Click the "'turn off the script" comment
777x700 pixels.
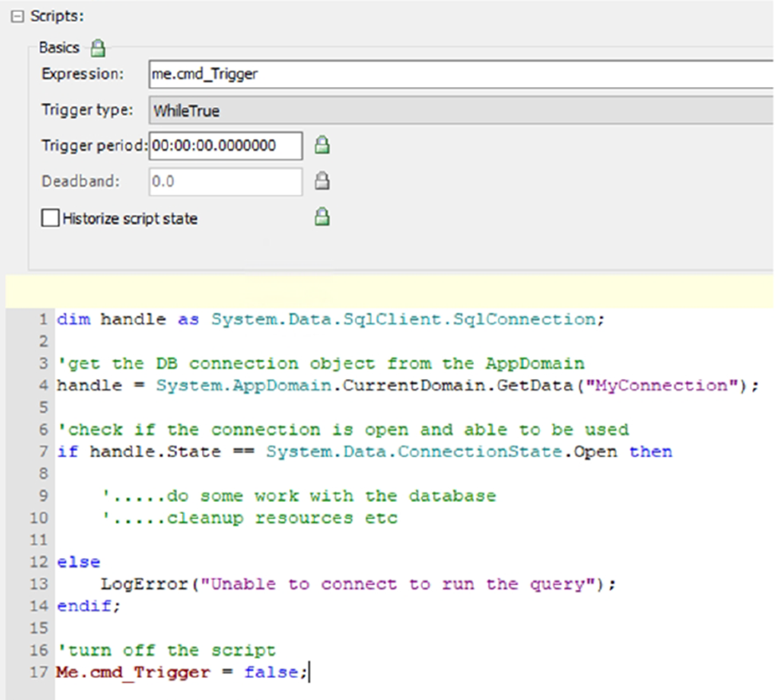(167, 650)
